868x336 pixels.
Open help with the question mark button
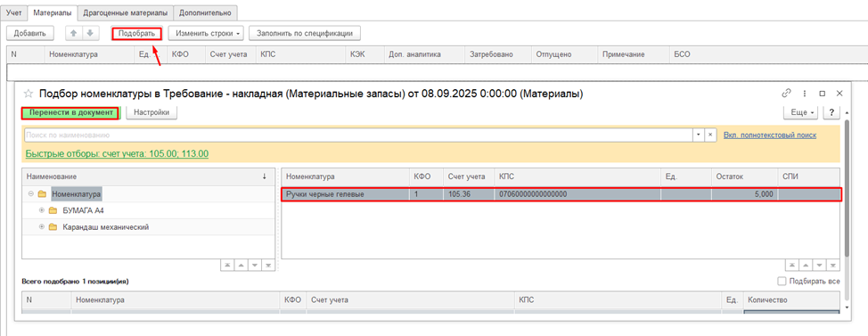(831, 112)
